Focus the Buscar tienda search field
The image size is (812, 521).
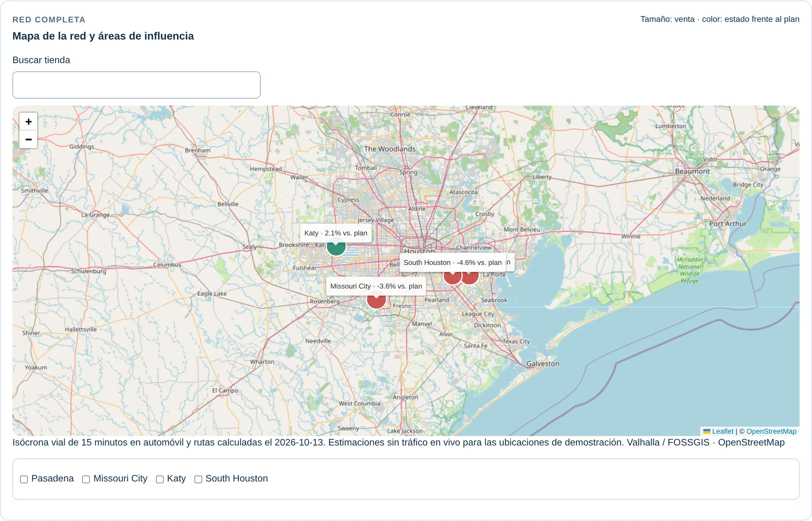pyautogui.click(x=136, y=85)
